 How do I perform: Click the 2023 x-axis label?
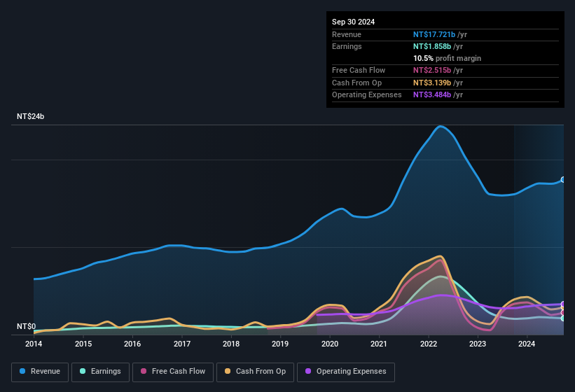click(478, 344)
